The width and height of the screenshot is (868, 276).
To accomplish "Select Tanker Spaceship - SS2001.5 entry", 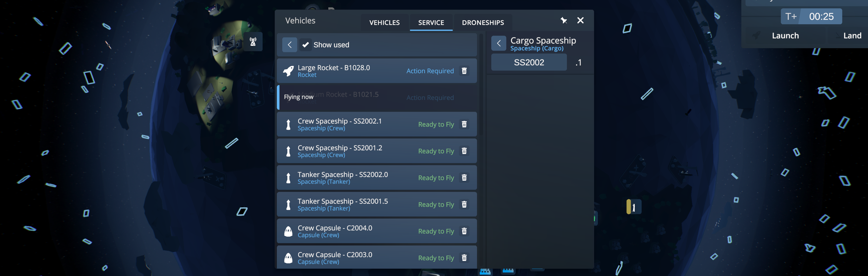I will (377, 205).
